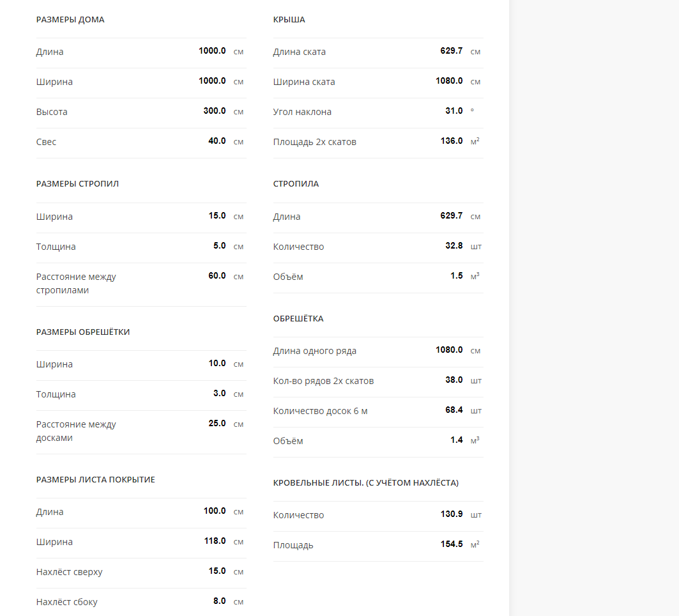
Task: Click the batten board spacing value 25.0
Action: pyautogui.click(x=217, y=423)
